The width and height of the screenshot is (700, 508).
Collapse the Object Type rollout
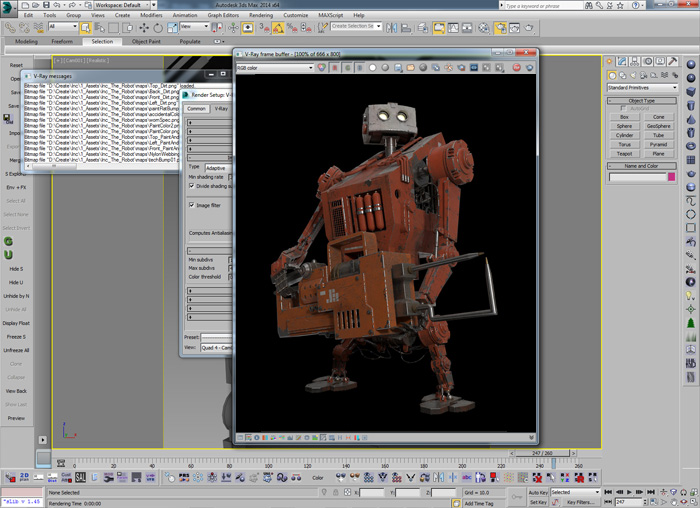[641, 100]
